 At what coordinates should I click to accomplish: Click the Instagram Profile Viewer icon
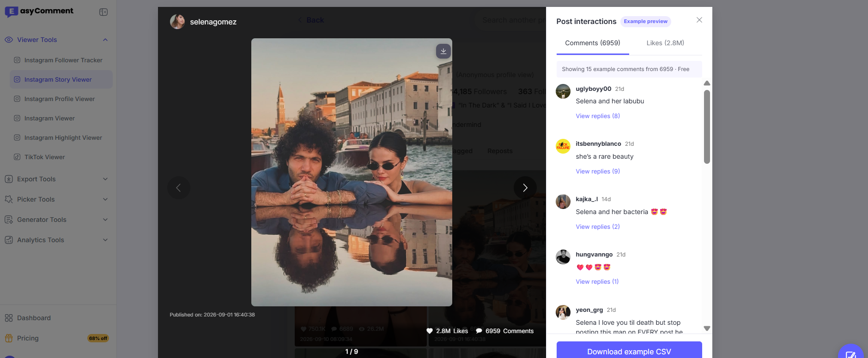click(x=17, y=99)
